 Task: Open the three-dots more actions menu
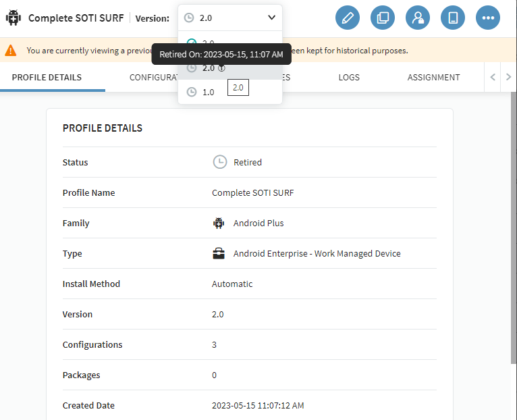[488, 18]
